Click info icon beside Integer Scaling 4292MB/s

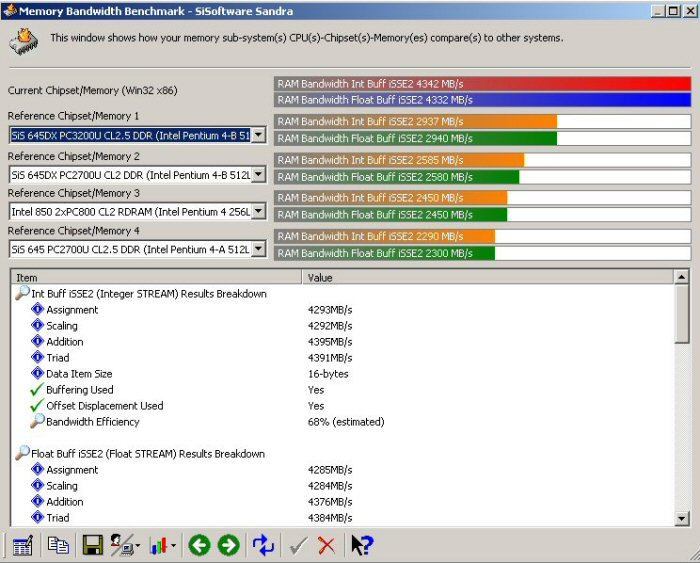[38, 325]
